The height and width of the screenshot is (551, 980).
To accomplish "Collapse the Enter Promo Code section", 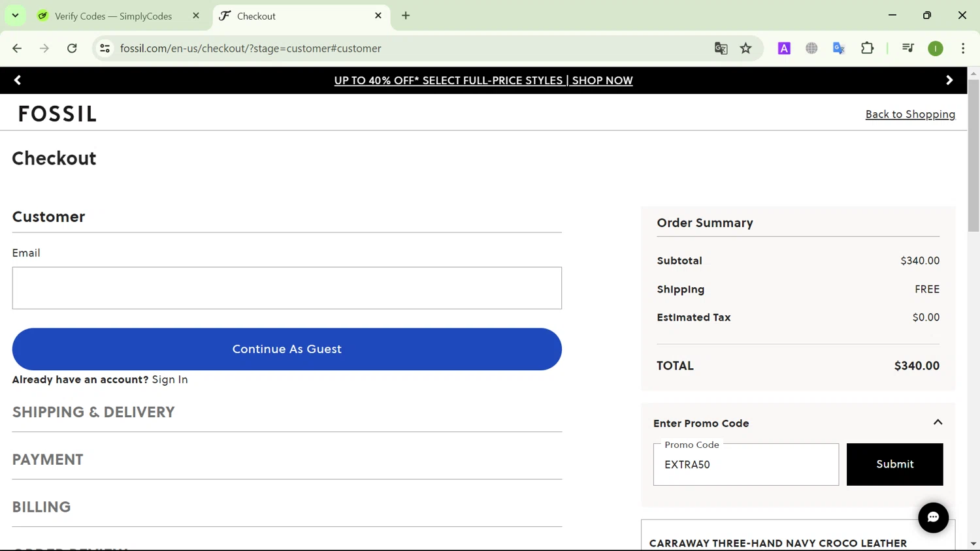I will [x=938, y=422].
